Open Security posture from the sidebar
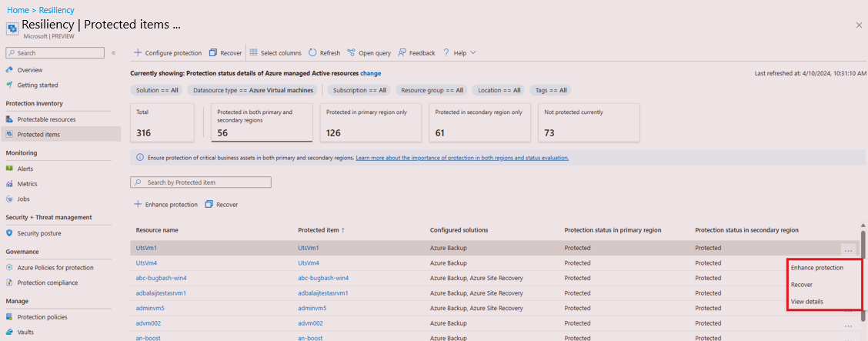The height and width of the screenshot is (341, 868). 39,233
